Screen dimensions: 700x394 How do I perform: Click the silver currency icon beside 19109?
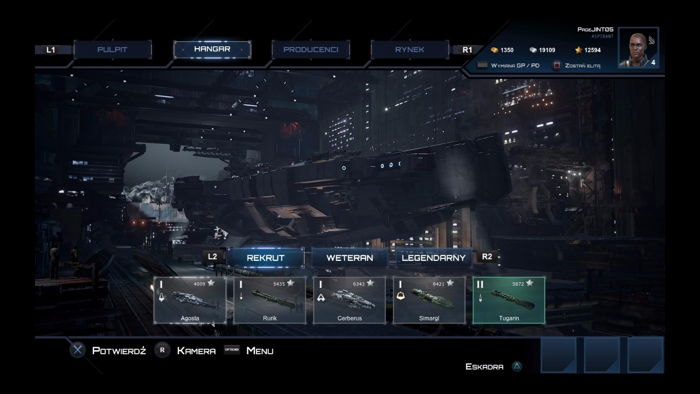point(533,50)
